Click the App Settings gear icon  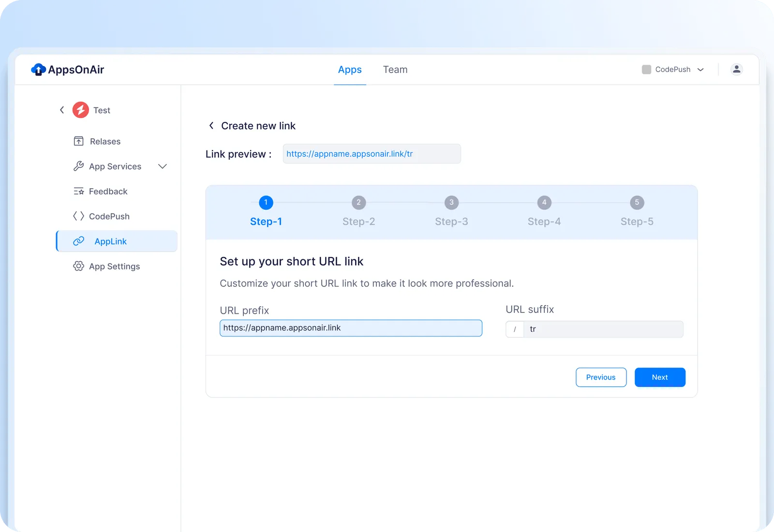(x=78, y=266)
